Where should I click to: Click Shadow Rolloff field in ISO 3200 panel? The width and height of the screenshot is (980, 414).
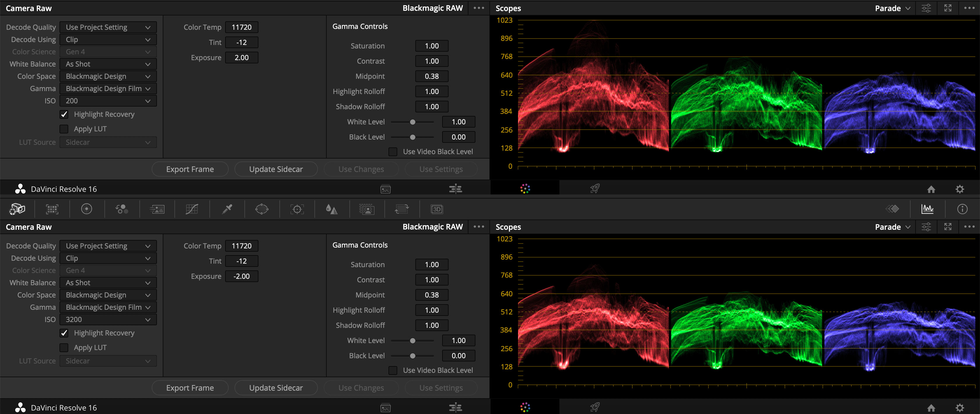432,325
